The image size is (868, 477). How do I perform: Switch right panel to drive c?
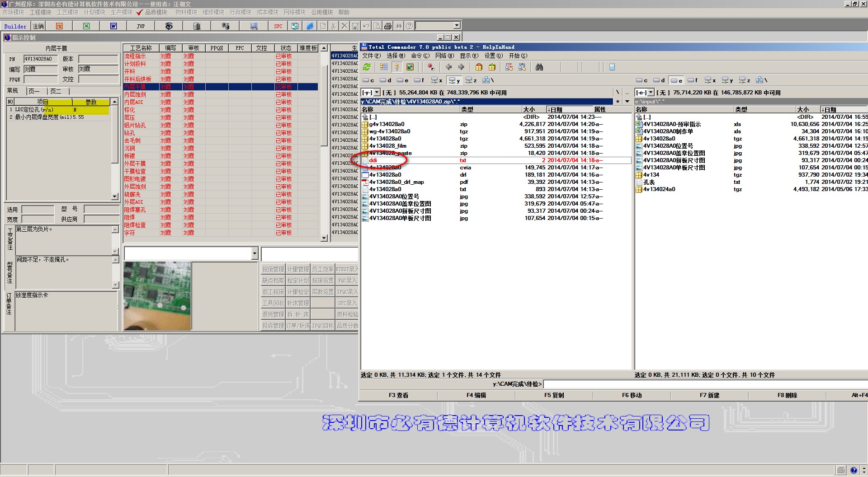642,80
